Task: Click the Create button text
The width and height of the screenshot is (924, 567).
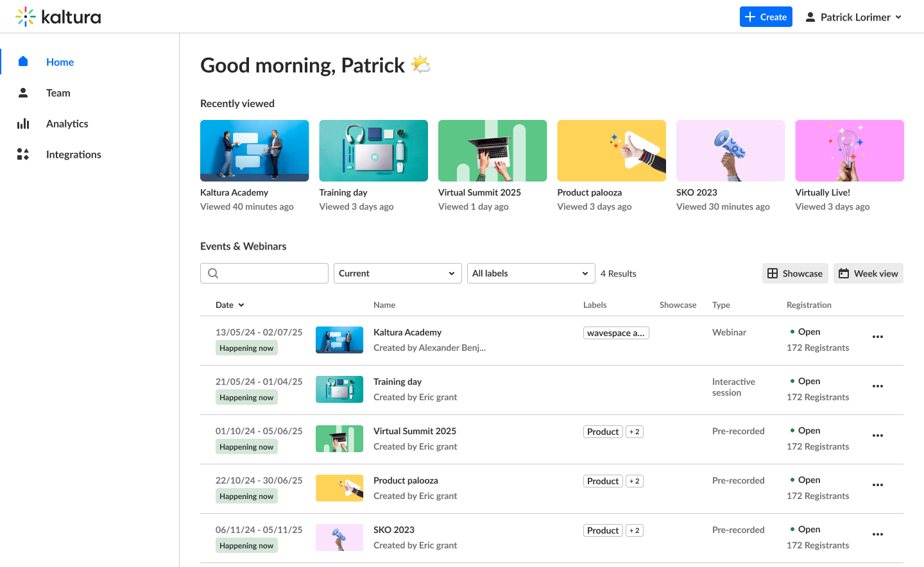Action: tap(773, 17)
